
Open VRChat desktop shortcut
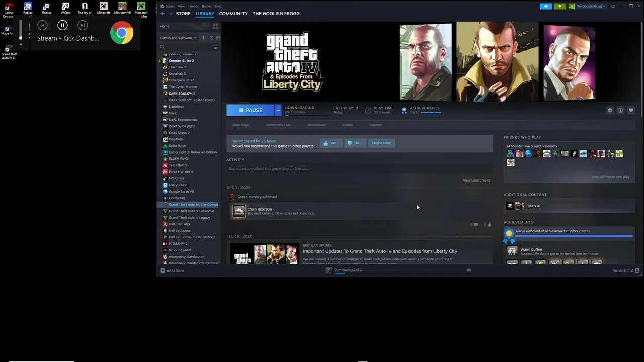[x=65, y=8]
